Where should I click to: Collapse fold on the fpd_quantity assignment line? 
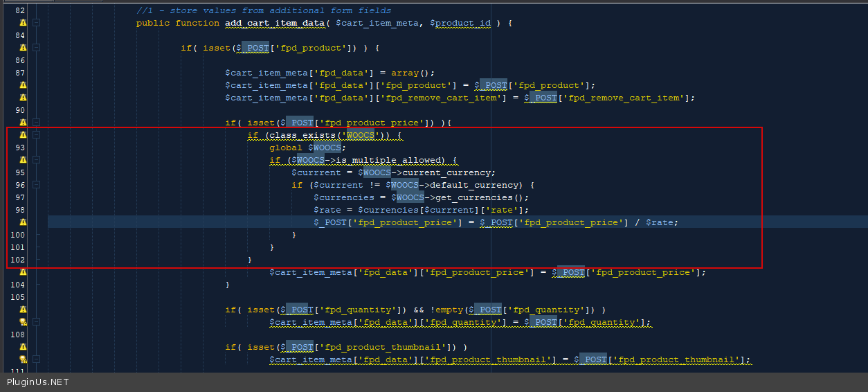[36, 322]
